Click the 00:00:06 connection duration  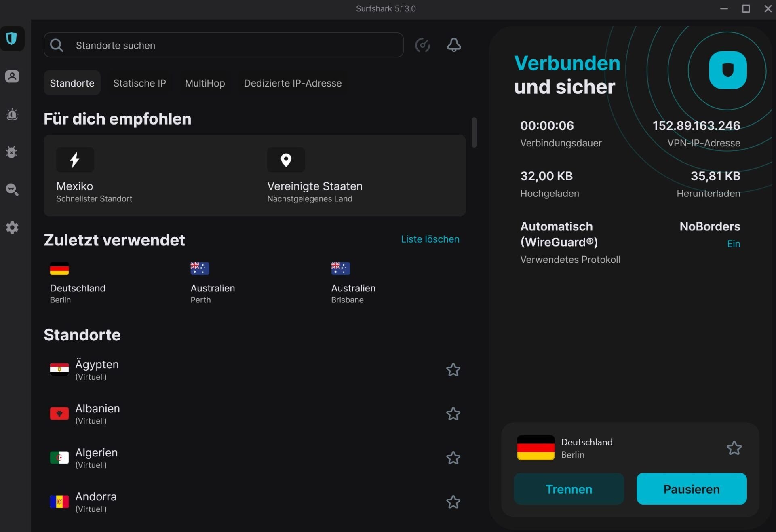547,125
